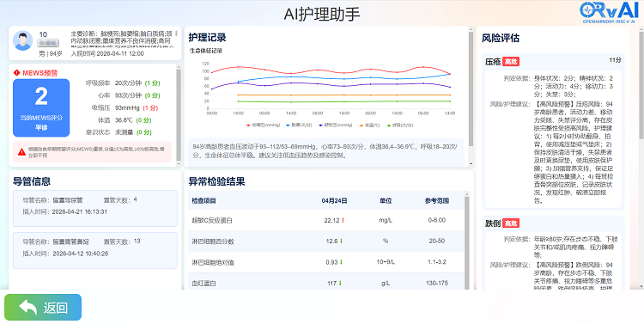Select the 超敏C反应蛋白 row
644x324 pixels.
(x=326, y=220)
